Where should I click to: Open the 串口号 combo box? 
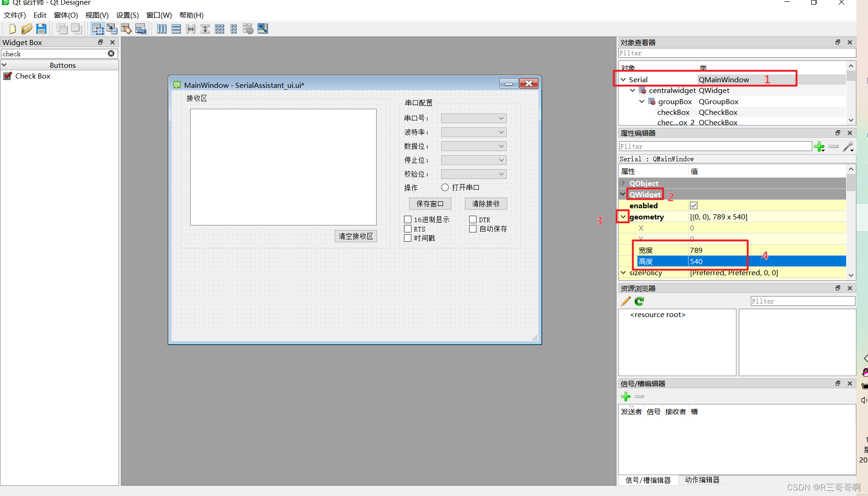(x=474, y=119)
